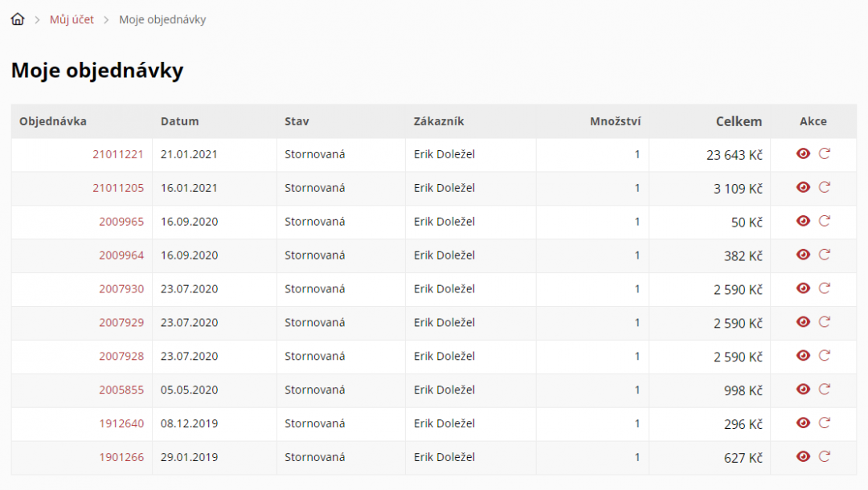View details of order 21011205

coord(803,187)
